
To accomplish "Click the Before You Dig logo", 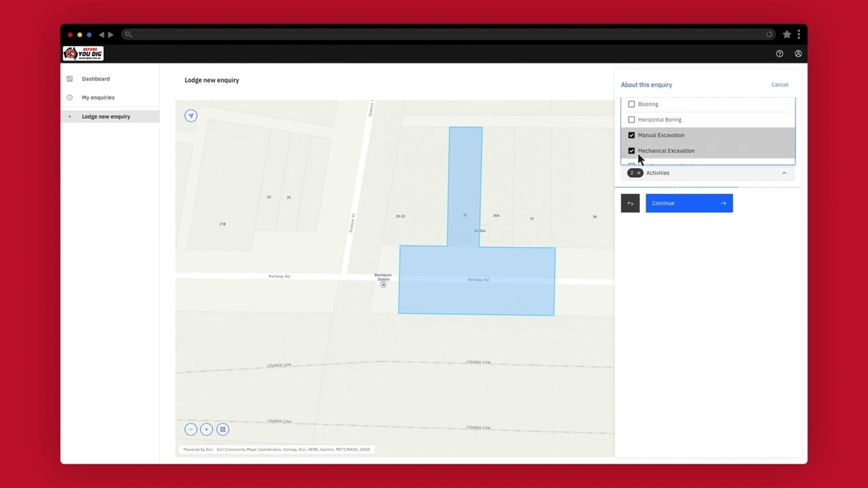I will click(x=83, y=54).
